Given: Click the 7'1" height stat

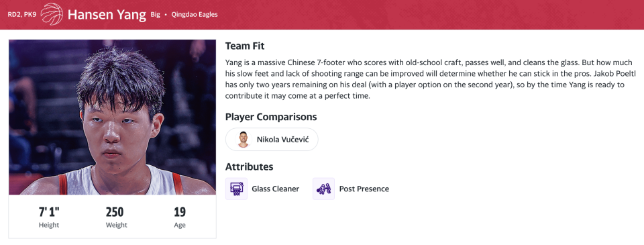Looking at the screenshot, I should [49, 212].
